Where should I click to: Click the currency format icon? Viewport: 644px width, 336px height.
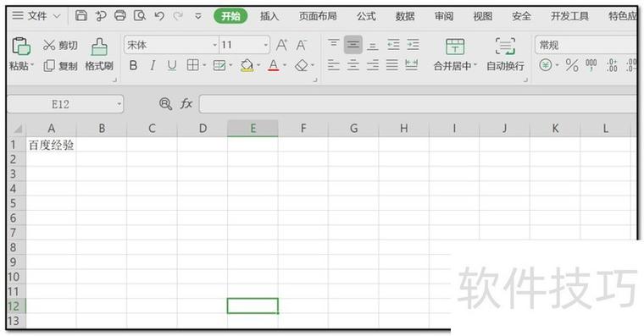546,65
